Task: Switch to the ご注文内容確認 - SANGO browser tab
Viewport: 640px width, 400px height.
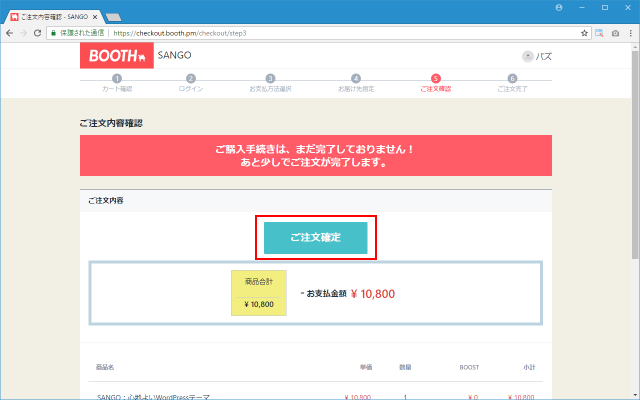Action: point(54,17)
